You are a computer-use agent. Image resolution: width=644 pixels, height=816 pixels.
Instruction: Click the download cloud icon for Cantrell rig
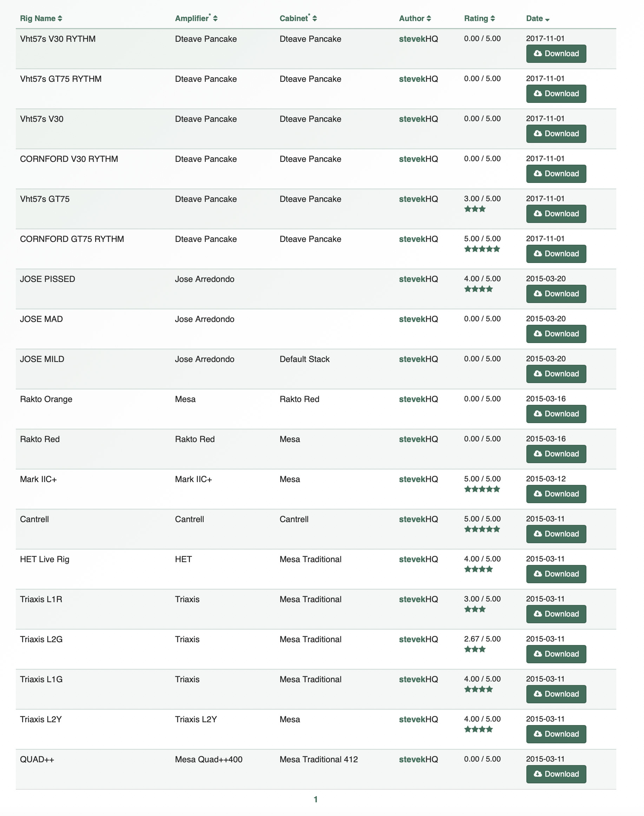tap(538, 534)
